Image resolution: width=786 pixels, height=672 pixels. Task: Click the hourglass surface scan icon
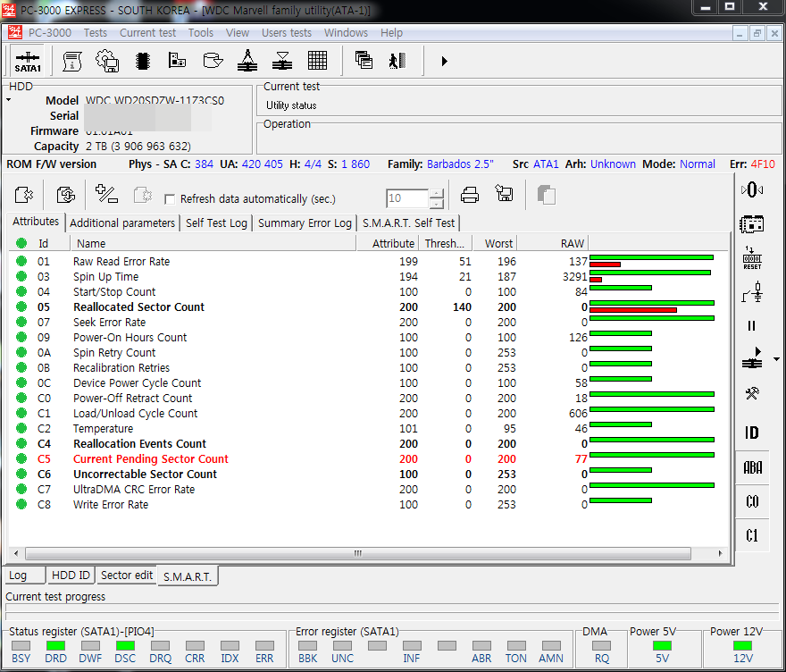(282, 61)
